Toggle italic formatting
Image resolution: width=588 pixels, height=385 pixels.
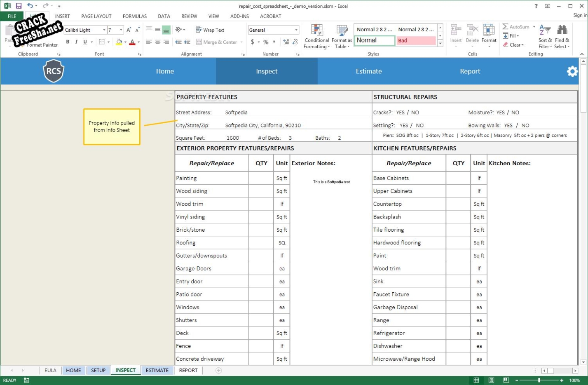click(x=76, y=42)
